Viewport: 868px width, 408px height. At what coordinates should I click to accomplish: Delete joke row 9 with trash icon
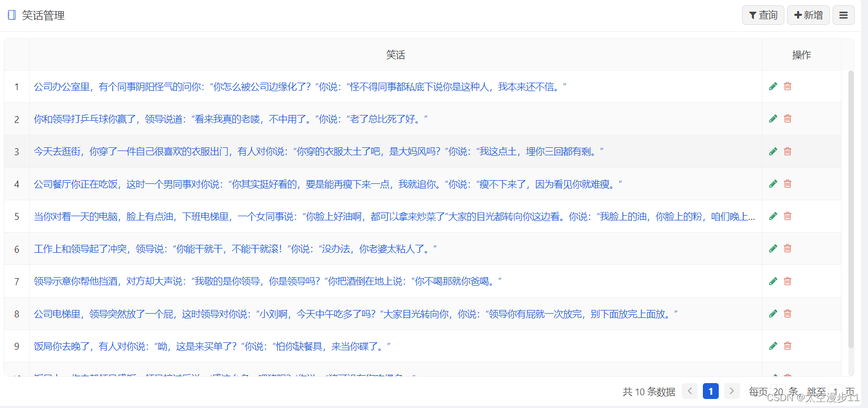tap(788, 346)
